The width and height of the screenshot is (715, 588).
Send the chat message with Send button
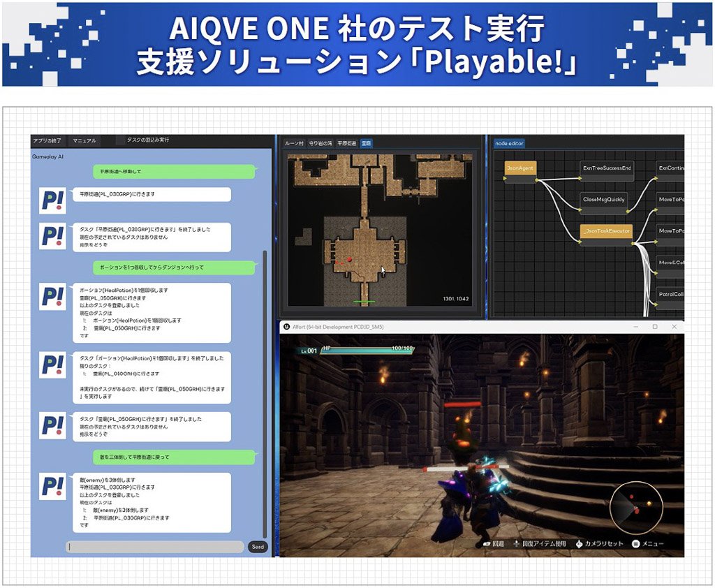(258, 547)
